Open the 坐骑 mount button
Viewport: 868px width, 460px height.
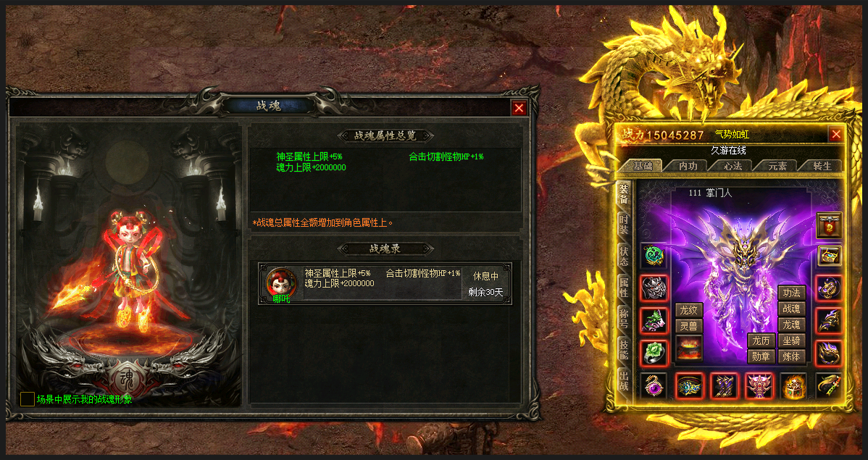point(791,340)
